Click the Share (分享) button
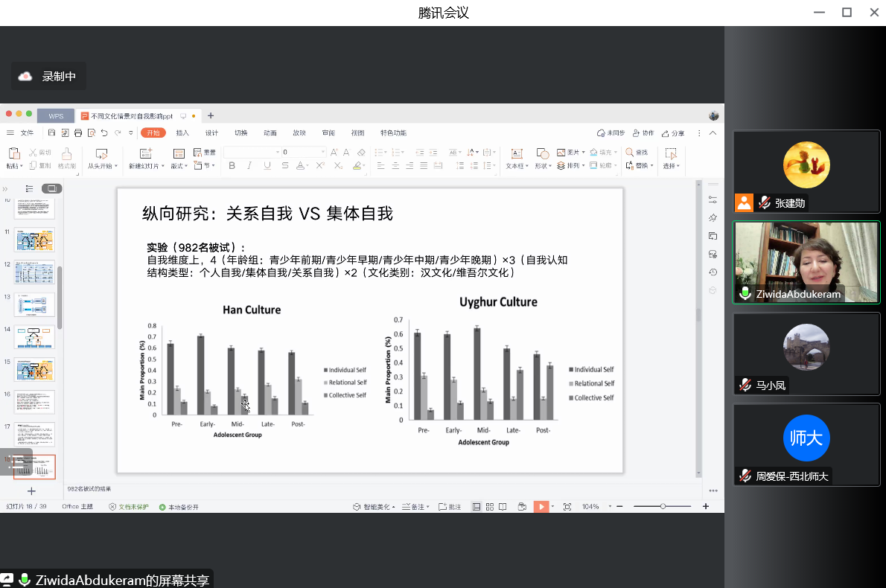This screenshot has height=588, width=886. [673, 133]
